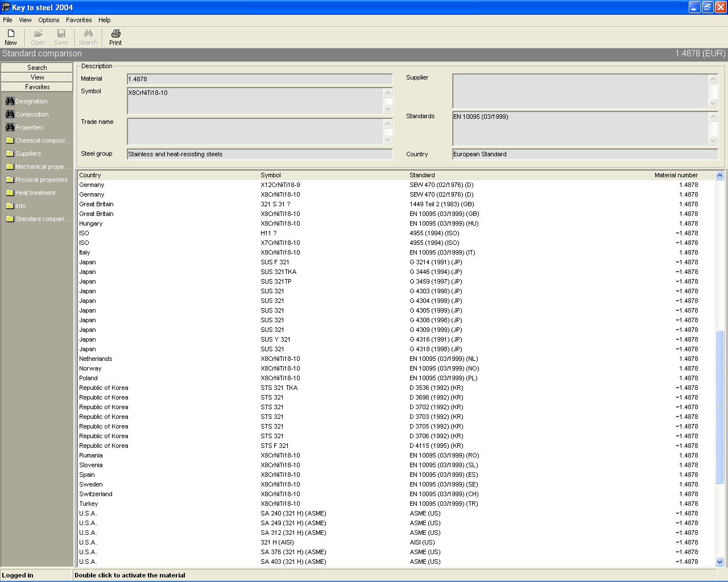The height and width of the screenshot is (582, 728).
Task: Open Designation search in sidebar
Action: 27,101
